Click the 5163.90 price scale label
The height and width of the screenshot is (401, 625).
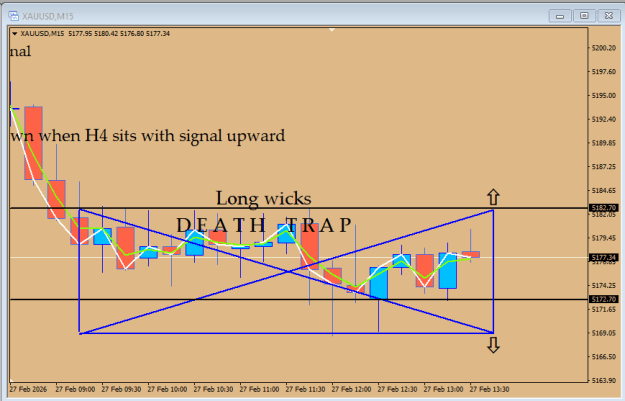coord(604,381)
